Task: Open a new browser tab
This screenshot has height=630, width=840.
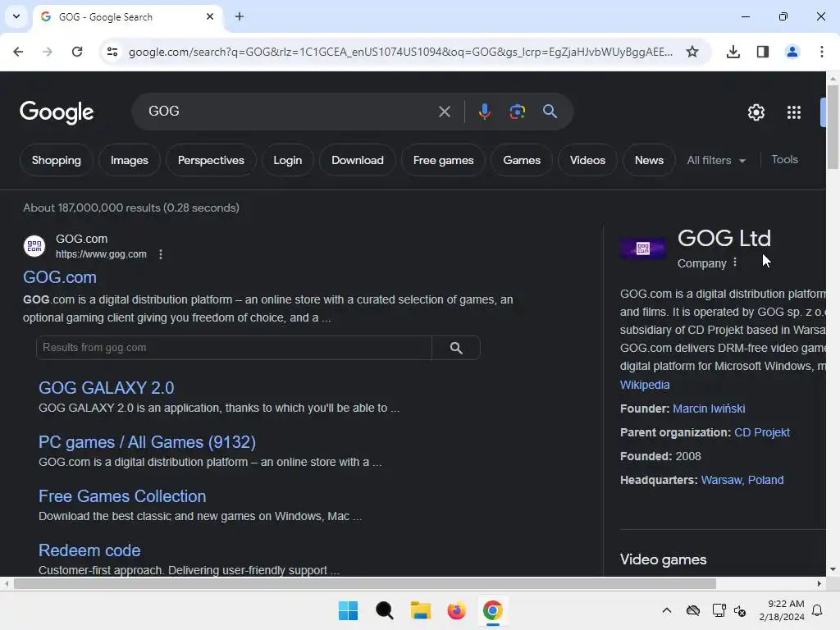Action: [240, 16]
